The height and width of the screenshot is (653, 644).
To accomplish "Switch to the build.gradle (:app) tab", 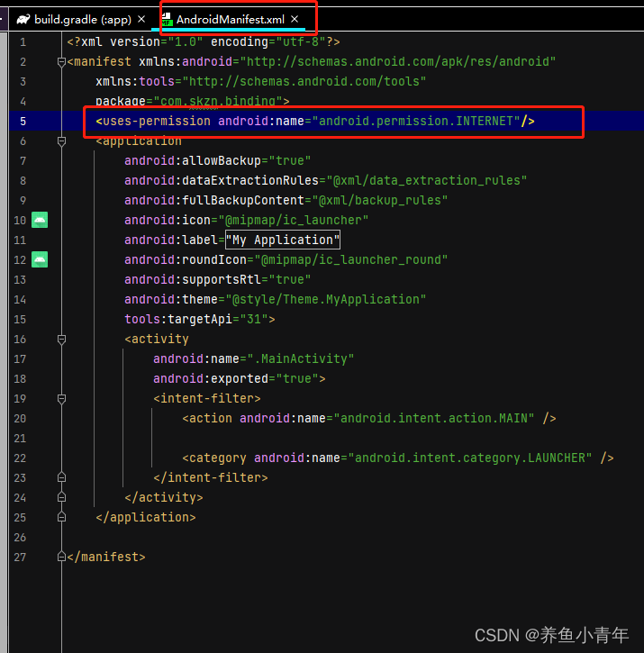I will click(83, 19).
